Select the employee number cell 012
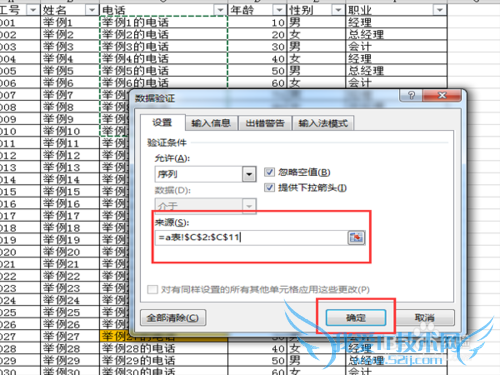This screenshot has height=375, width=500. [x=20, y=155]
